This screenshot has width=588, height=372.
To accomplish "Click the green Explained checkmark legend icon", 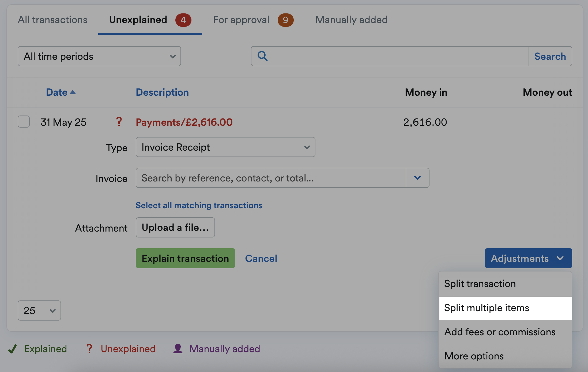I will [x=13, y=349].
